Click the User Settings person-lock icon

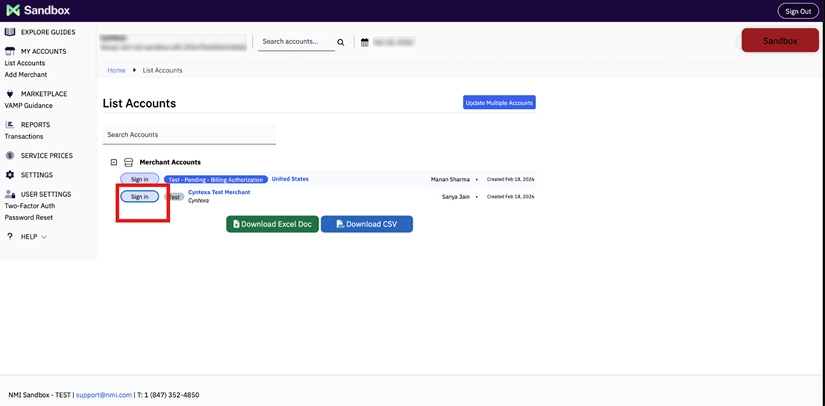click(10, 194)
